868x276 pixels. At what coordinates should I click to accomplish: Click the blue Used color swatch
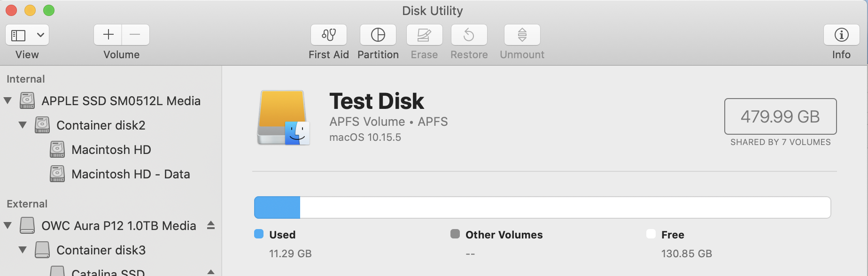click(x=259, y=234)
